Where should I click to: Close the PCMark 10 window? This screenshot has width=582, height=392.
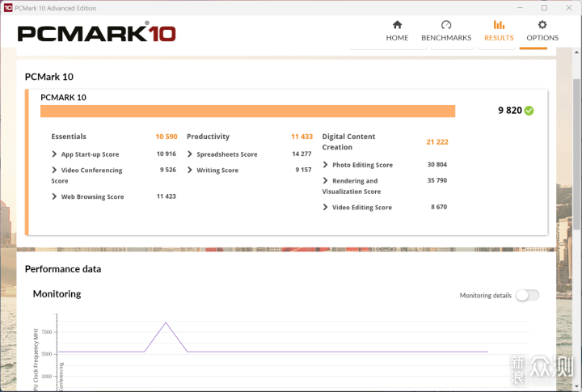point(568,8)
